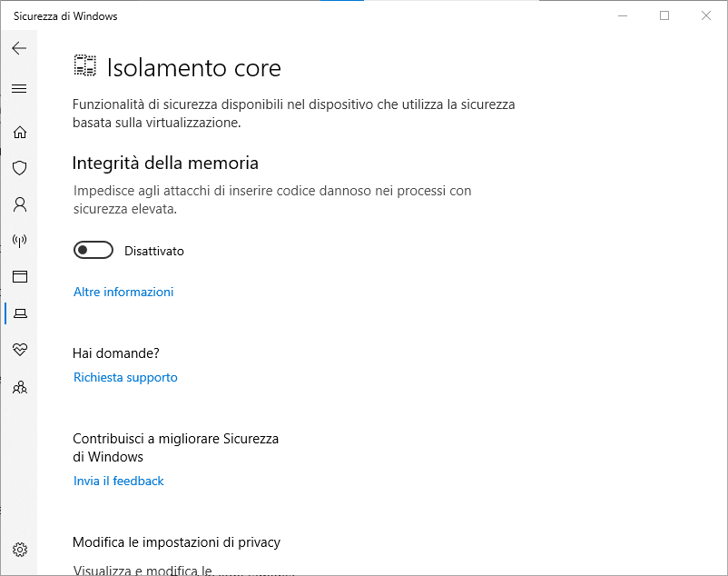This screenshot has width=728, height=576.
Task: Click the Altre informazioni link
Action: click(x=123, y=292)
